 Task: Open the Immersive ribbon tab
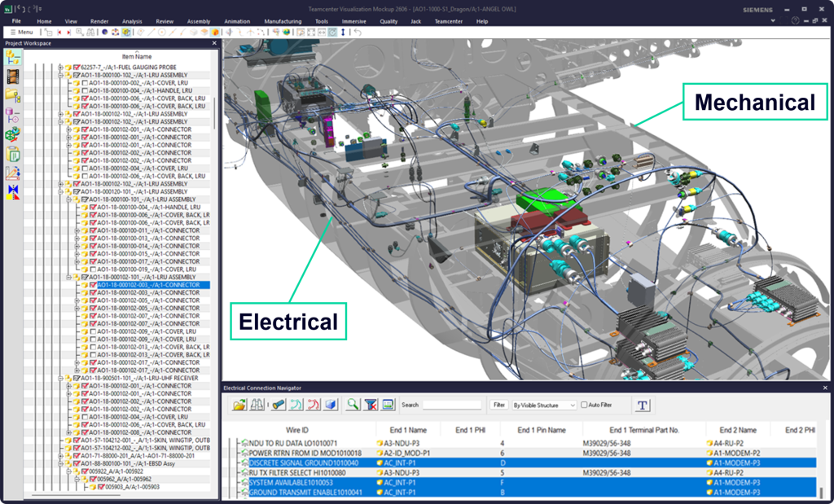353,21
